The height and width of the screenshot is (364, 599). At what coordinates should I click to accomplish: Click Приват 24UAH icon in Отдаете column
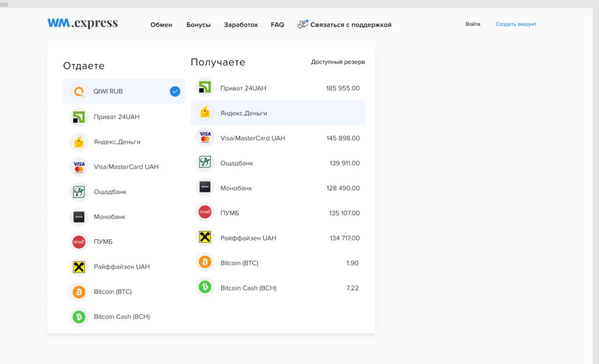click(79, 117)
